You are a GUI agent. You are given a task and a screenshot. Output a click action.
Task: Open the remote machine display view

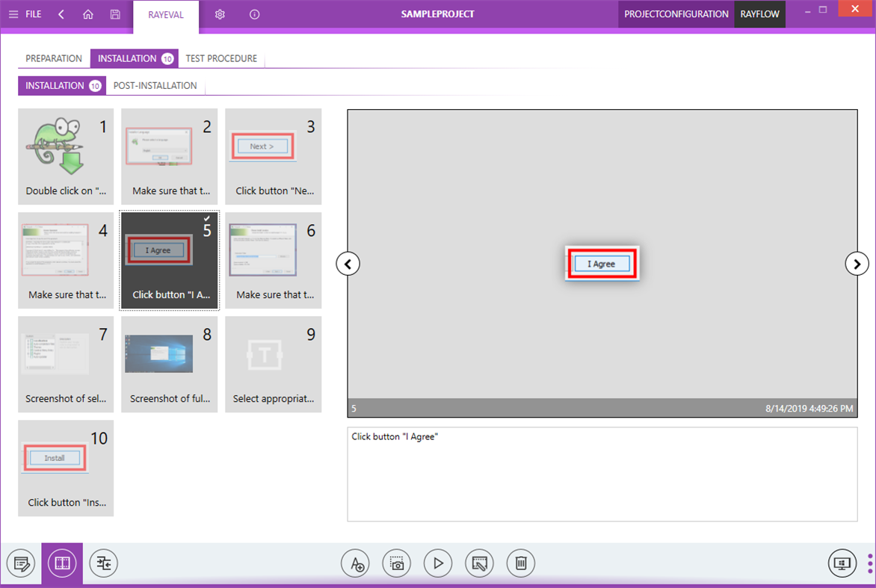(x=842, y=563)
